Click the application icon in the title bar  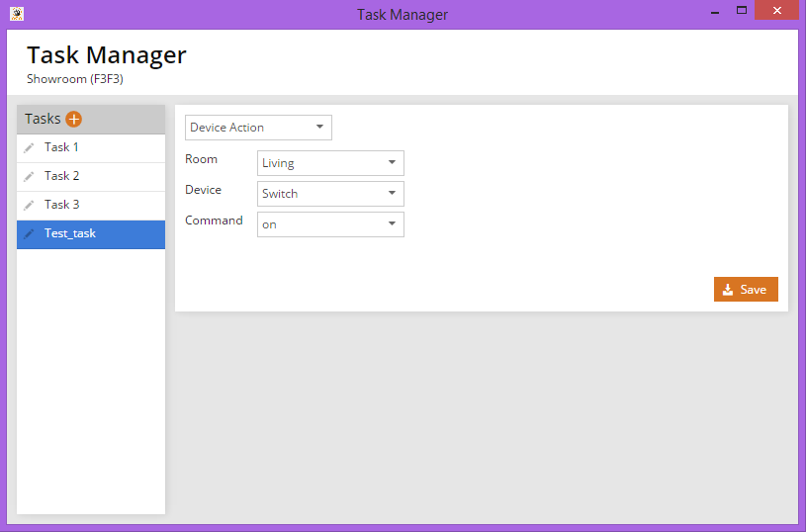16,14
